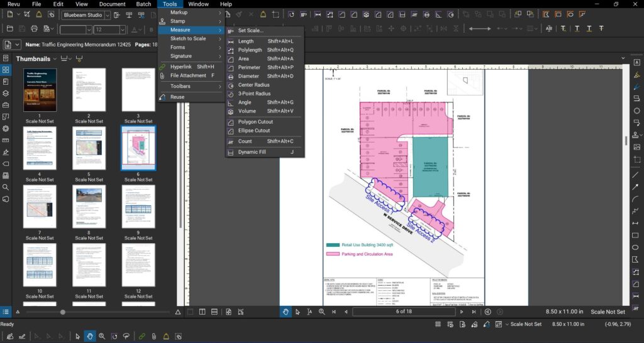Open Dynamic Fill from submenu

265,152
